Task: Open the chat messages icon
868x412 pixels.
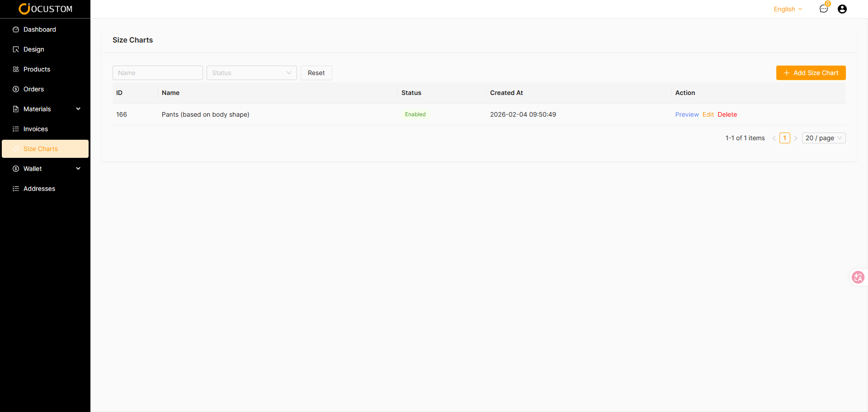Action: tap(823, 9)
